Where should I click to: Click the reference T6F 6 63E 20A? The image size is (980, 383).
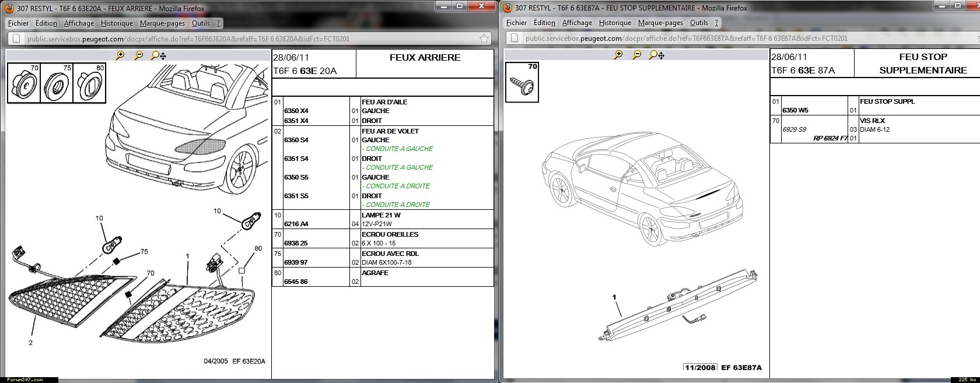click(305, 71)
